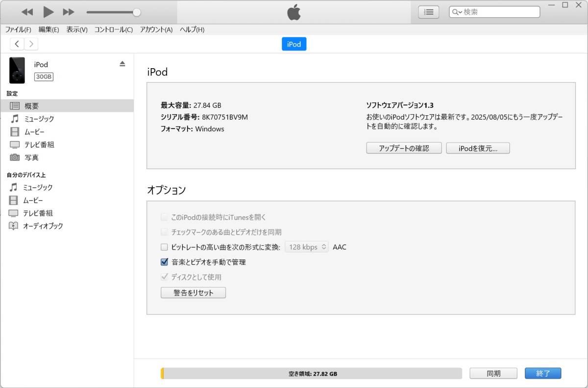Image resolution: width=588 pixels, height=388 pixels.
Task: Open the アカウント(A) menu
Action: [x=156, y=29]
